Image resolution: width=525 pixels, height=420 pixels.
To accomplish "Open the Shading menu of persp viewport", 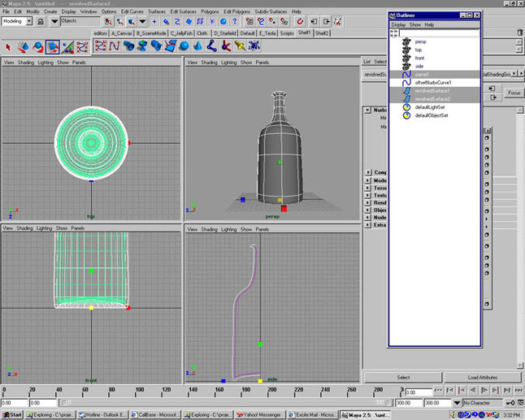I will pyautogui.click(x=209, y=63).
